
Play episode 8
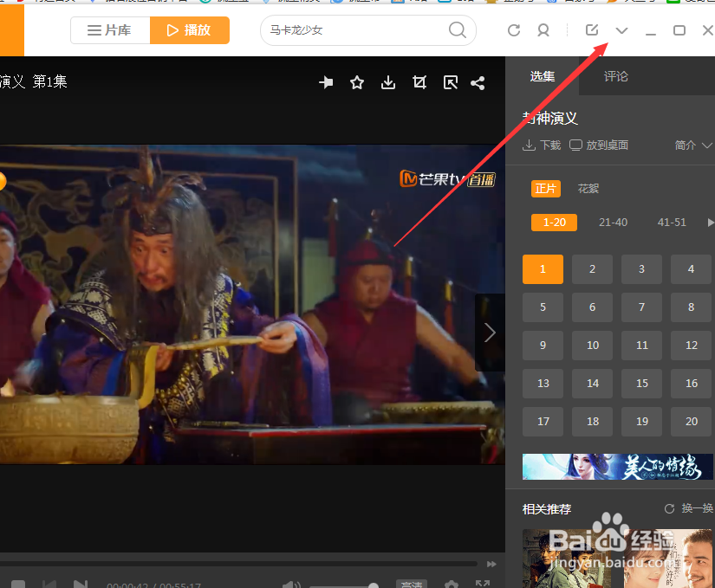pyautogui.click(x=691, y=307)
